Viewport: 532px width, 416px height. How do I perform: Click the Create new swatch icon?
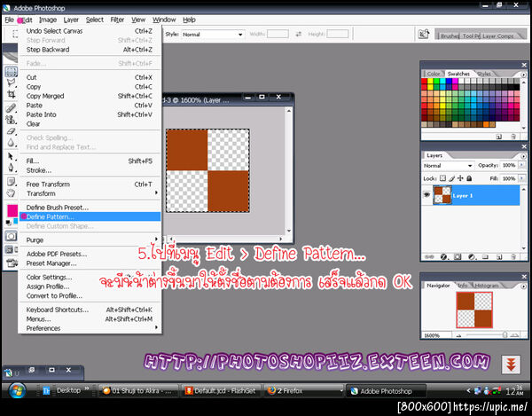pos(498,137)
